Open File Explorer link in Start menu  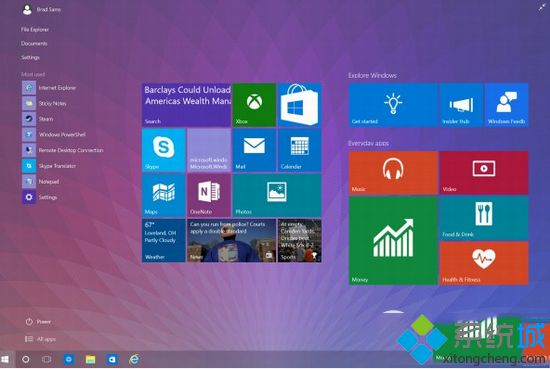click(35, 29)
